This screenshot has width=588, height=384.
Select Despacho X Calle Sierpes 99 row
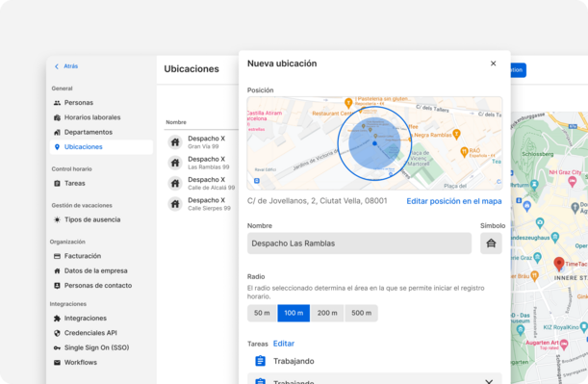[x=201, y=204]
